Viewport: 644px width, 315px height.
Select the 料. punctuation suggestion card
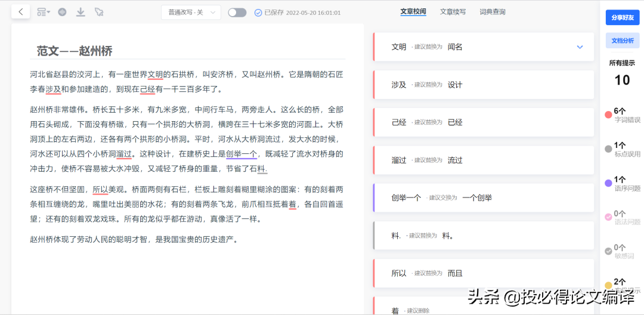(484, 236)
